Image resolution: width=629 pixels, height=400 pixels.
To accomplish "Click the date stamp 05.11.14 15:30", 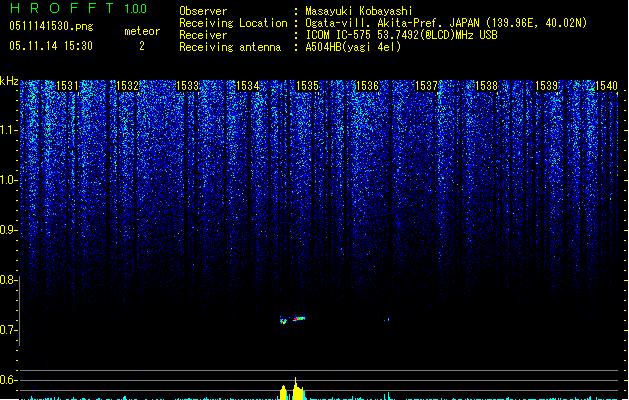I will coord(51,46).
